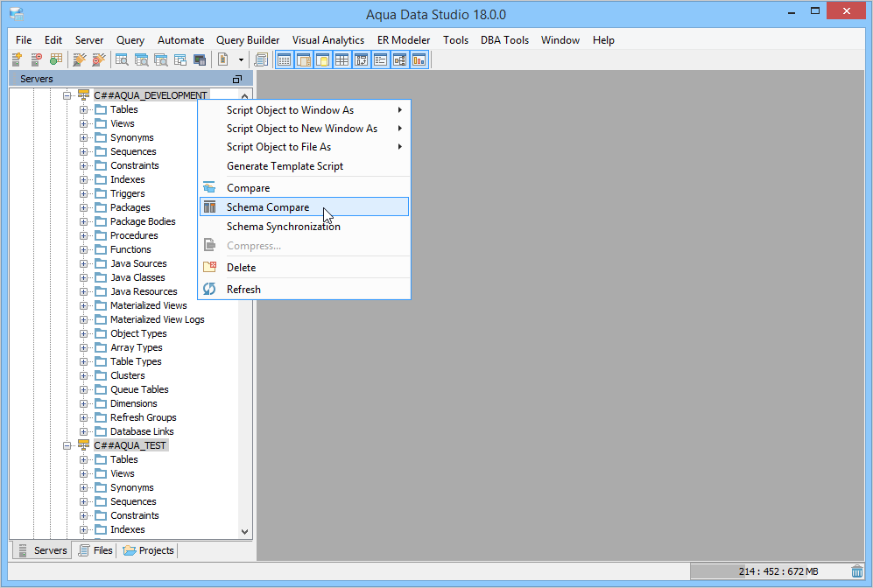
Task: Select the Package Bodies tree item
Action: pos(143,221)
